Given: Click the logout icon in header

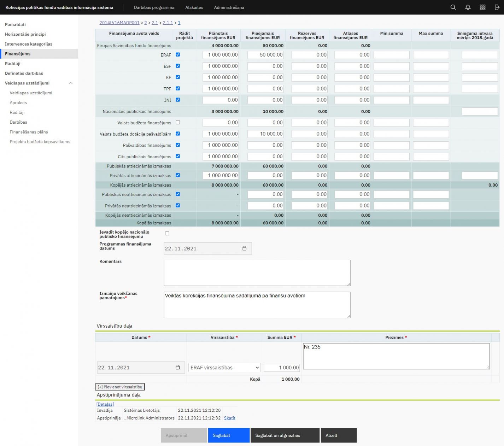Looking at the screenshot, I should coord(497,7).
